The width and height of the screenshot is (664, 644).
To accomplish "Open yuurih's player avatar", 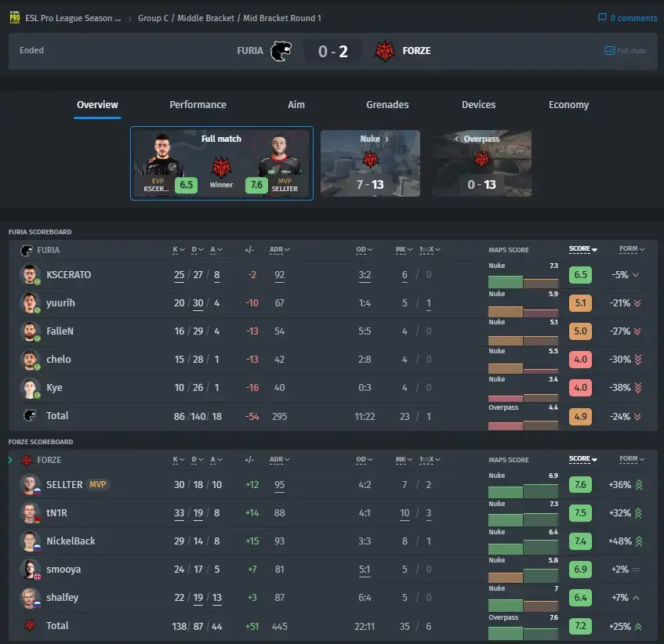I will pyautogui.click(x=30, y=303).
